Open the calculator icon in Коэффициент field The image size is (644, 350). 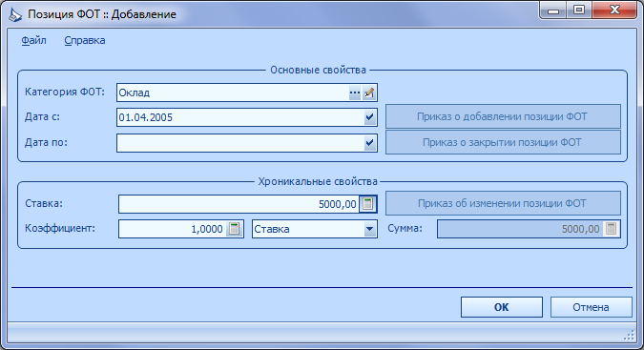[234, 229]
